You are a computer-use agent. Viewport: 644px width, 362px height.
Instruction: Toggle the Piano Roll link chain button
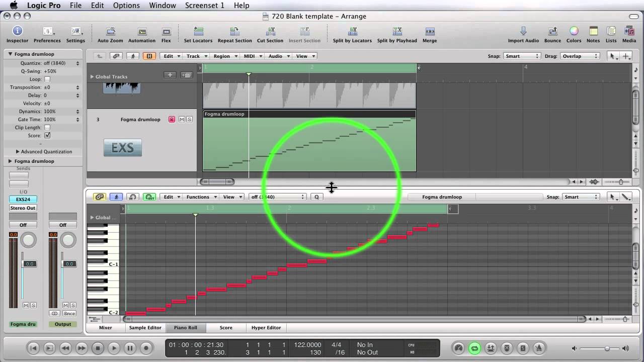[100, 197]
